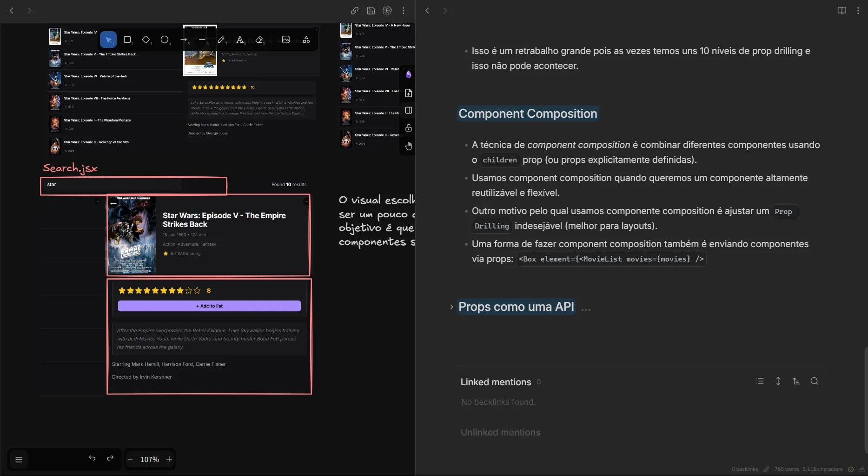Open more options for the note pane

tap(858, 11)
